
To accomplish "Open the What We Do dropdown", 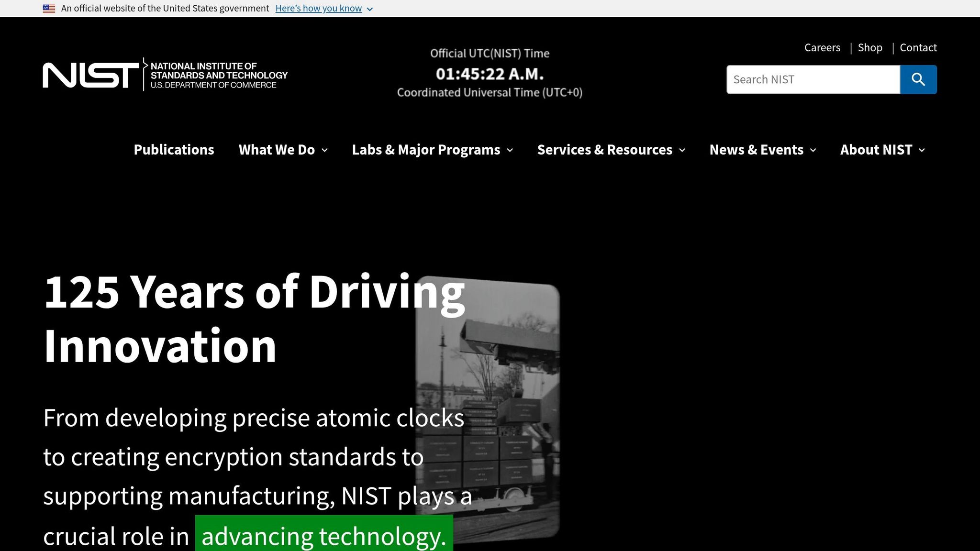I will tap(283, 150).
